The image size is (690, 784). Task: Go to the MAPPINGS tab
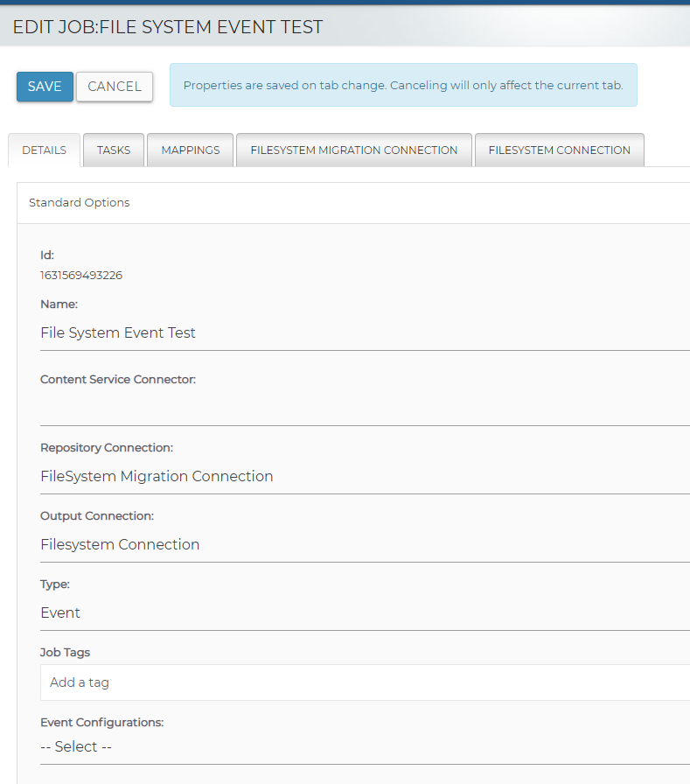coord(191,150)
